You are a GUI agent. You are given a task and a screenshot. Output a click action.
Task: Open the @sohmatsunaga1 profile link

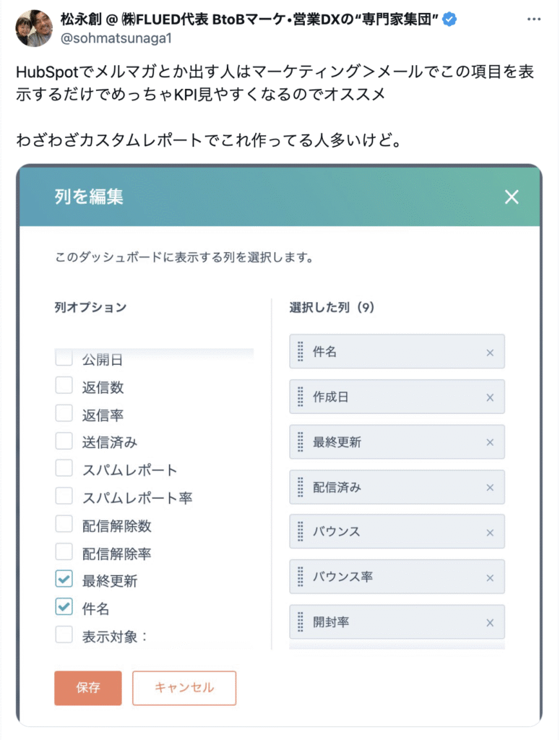(x=116, y=38)
